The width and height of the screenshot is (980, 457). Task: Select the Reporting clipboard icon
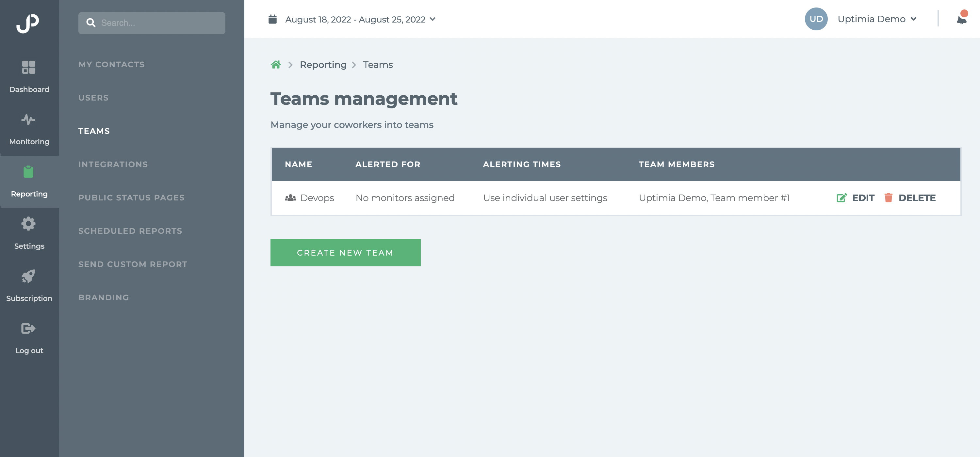click(28, 172)
